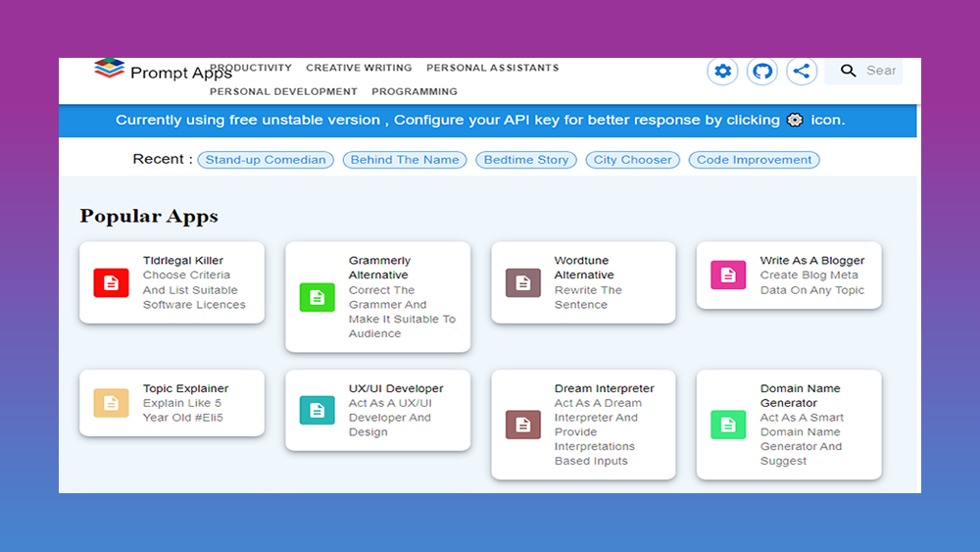The width and height of the screenshot is (980, 552).
Task: Go to the Programming category
Action: point(414,91)
